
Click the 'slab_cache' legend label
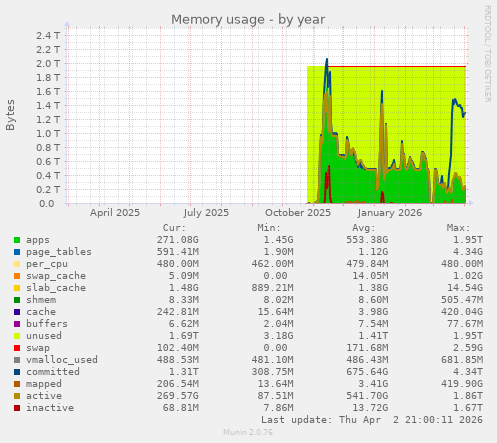click(56, 288)
